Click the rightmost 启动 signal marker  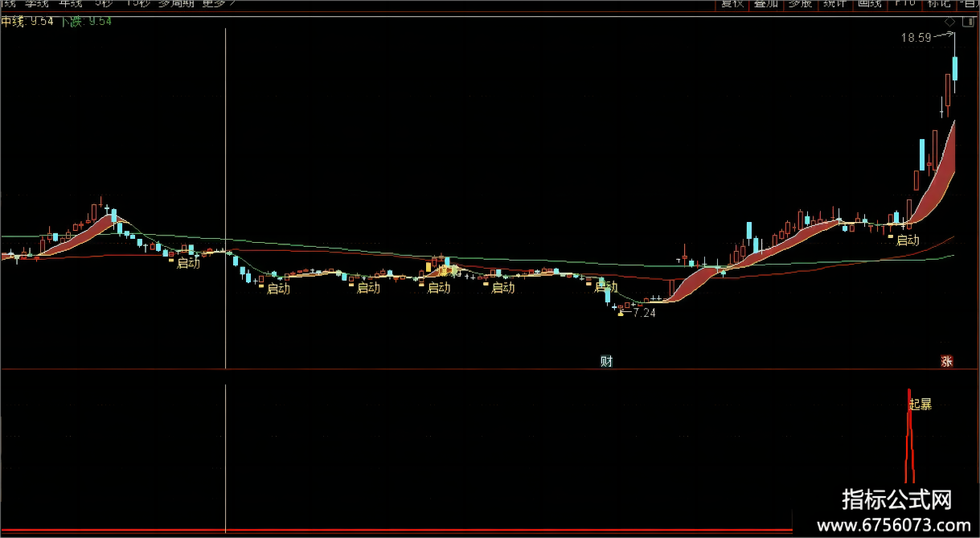pos(908,240)
